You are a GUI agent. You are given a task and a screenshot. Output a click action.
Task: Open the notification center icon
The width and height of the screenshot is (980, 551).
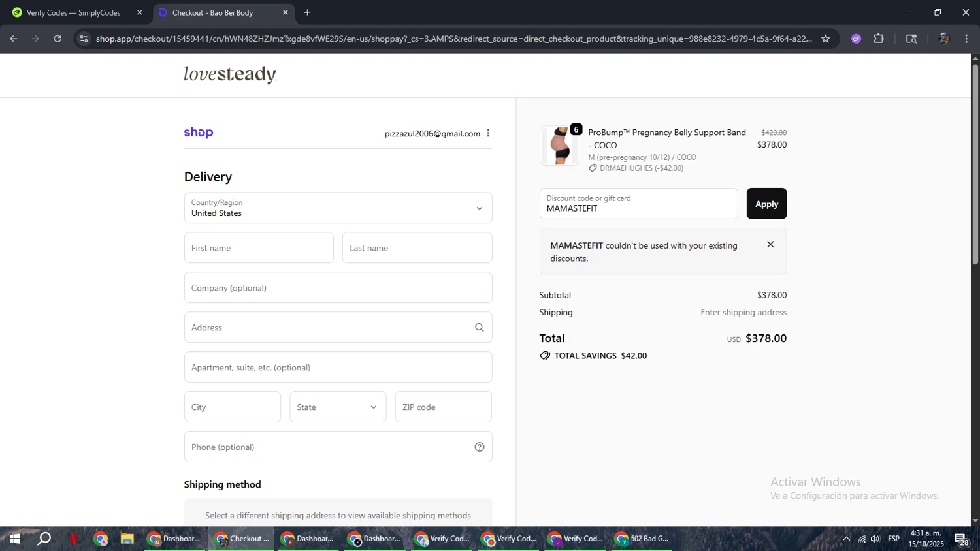tap(962, 539)
